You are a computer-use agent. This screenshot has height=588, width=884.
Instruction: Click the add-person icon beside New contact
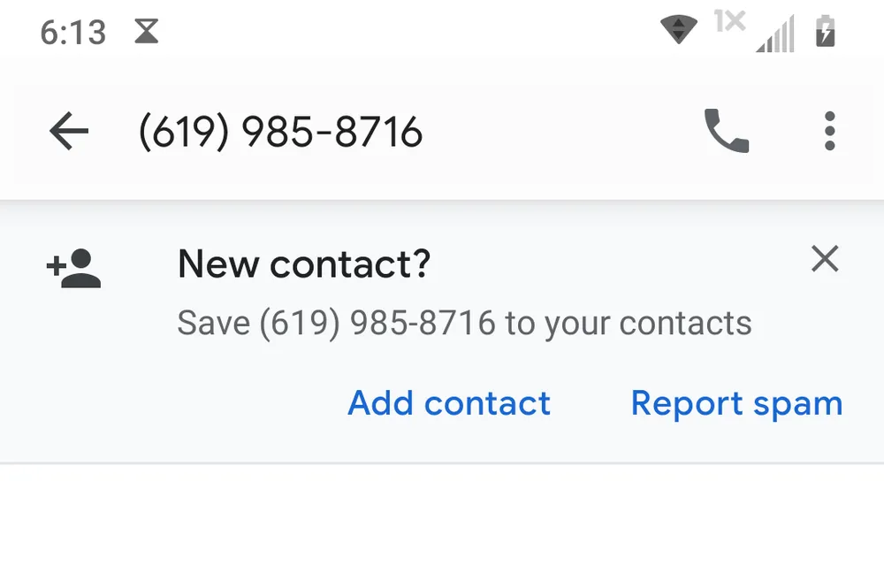(x=74, y=269)
